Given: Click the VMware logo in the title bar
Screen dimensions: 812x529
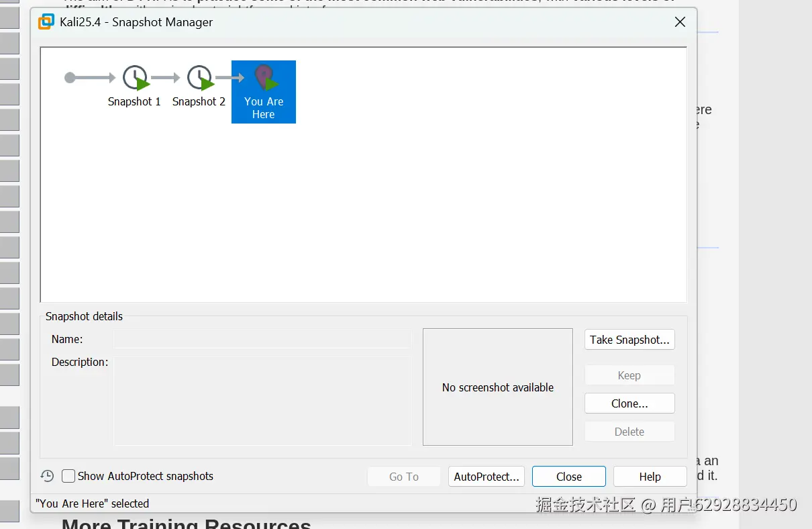Looking at the screenshot, I should coord(45,21).
